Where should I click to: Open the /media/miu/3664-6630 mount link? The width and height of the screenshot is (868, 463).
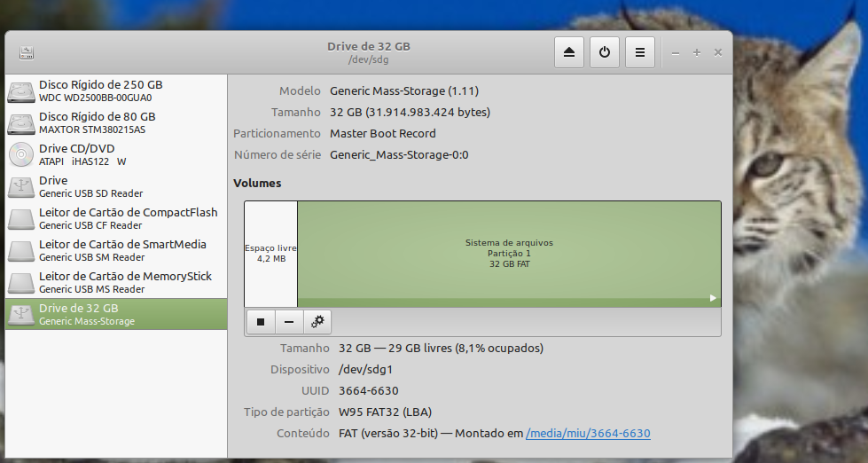coord(588,433)
